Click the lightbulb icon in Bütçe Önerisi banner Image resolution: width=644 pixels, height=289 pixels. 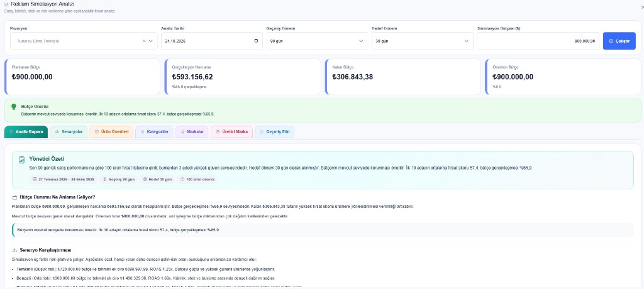click(x=14, y=107)
